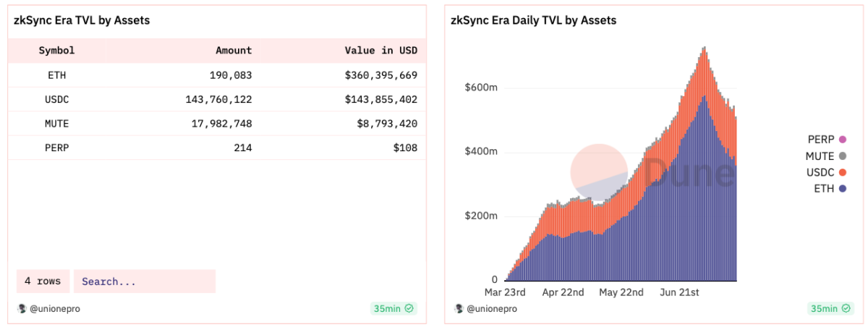Click the ETH legend color dot
Image resolution: width=868 pixels, height=330 pixels.
[843, 189]
